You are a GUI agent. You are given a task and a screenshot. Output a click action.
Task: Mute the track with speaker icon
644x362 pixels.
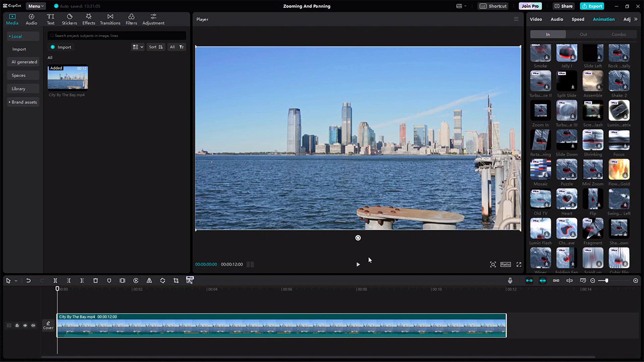(x=33, y=325)
